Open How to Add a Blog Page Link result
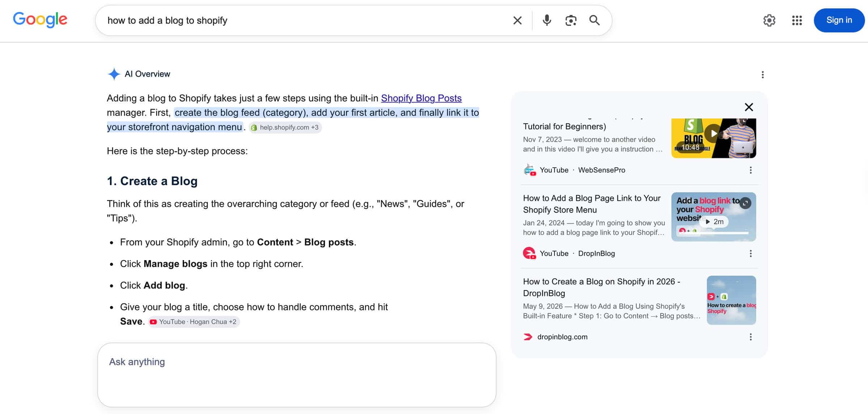 pyautogui.click(x=592, y=204)
